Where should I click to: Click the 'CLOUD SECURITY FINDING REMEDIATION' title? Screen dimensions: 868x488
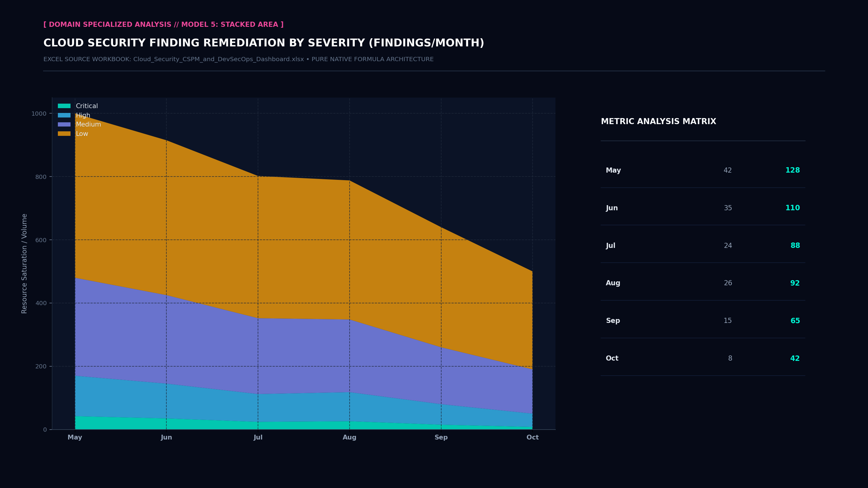[x=264, y=43]
